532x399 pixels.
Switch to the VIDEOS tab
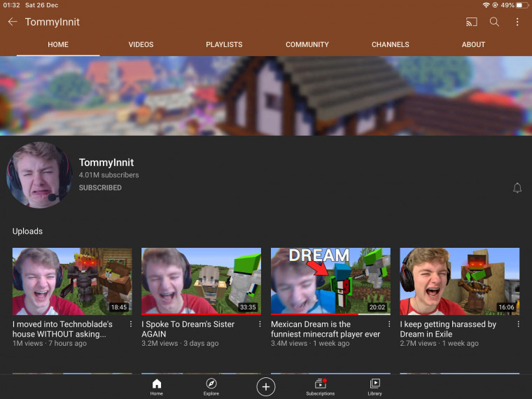pyautogui.click(x=141, y=44)
